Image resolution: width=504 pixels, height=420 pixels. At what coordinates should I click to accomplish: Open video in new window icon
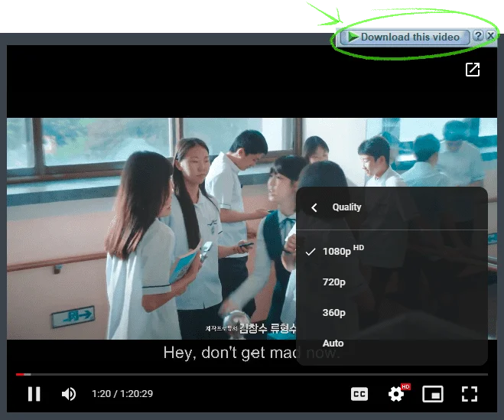point(473,70)
